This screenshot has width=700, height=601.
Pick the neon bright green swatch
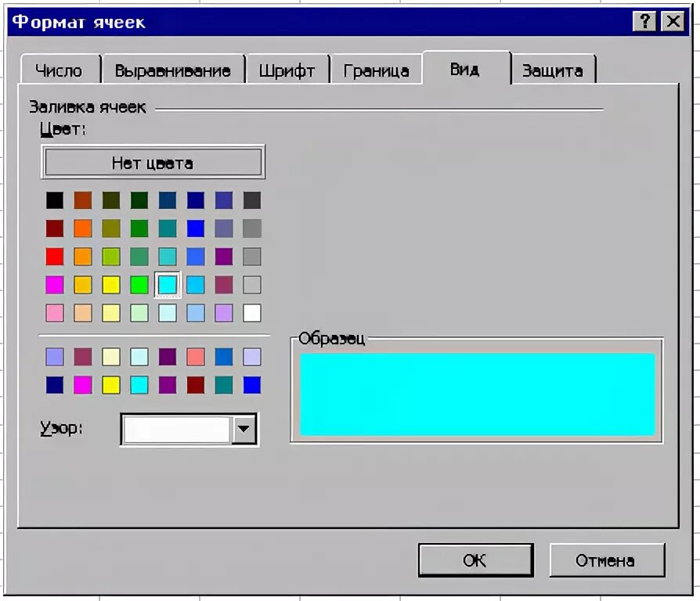click(x=139, y=285)
